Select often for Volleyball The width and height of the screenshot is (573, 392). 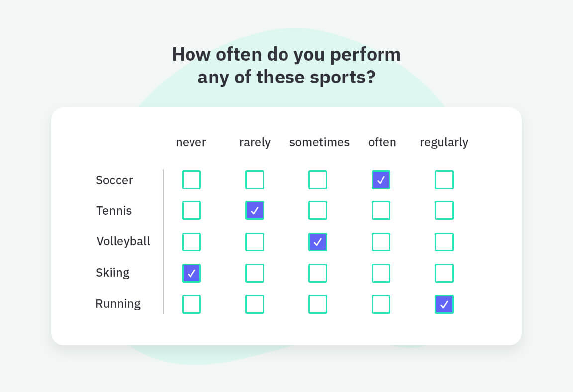point(381,242)
